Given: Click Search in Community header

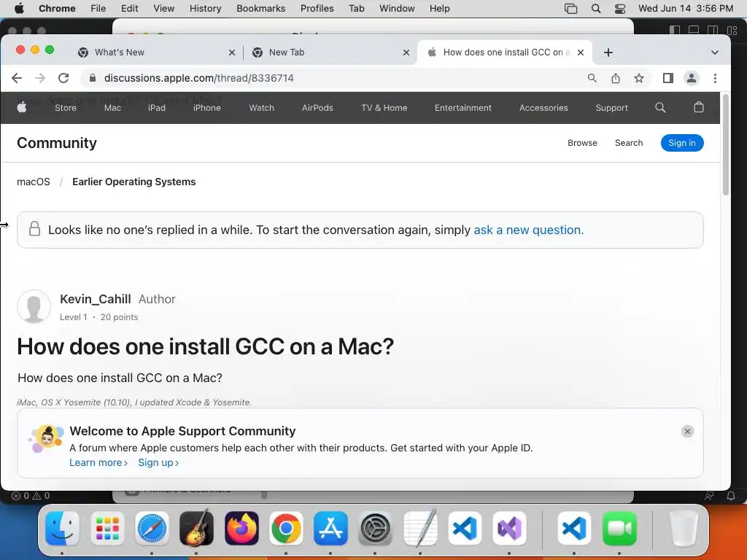Looking at the screenshot, I should (x=628, y=143).
